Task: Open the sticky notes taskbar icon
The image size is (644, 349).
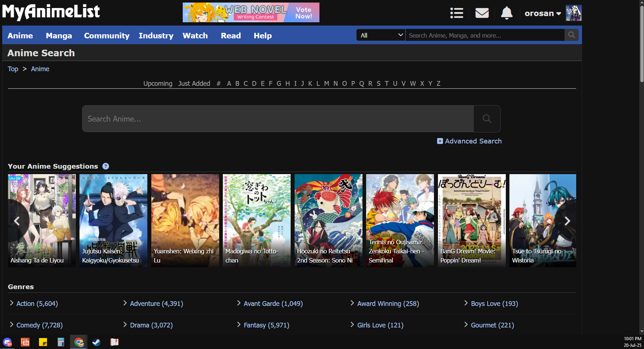Action: pyautogui.click(x=43, y=342)
